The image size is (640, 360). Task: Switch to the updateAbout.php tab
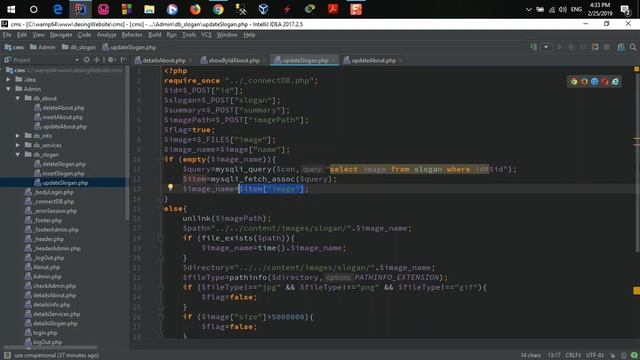click(x=373, y=60)
